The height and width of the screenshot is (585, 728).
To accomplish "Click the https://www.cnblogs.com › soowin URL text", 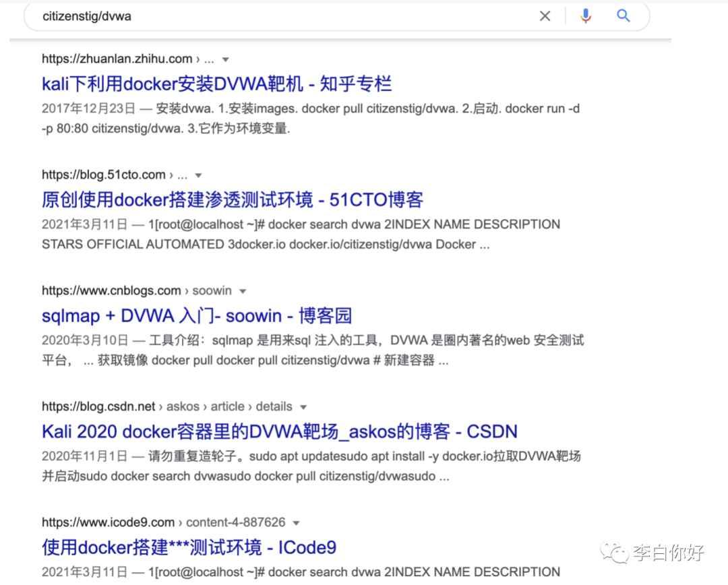I will pos(136,290).
